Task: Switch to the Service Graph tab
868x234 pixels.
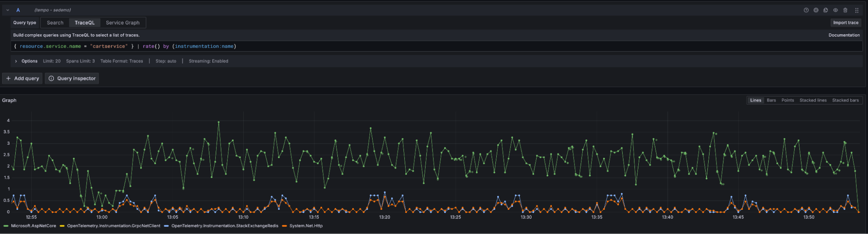Action: (x=123, y=23)
